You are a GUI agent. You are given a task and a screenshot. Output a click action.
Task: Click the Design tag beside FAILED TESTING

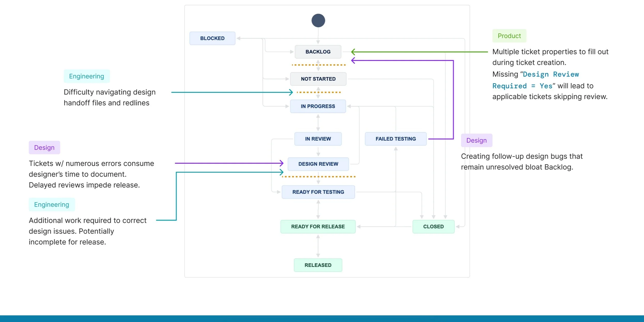coord(476,140)
